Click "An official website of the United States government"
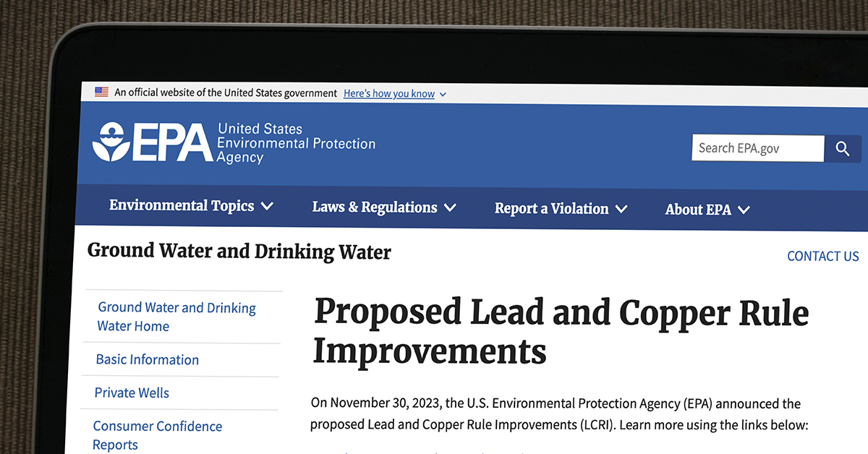This screenshot has width=868, height=454. 226,93
